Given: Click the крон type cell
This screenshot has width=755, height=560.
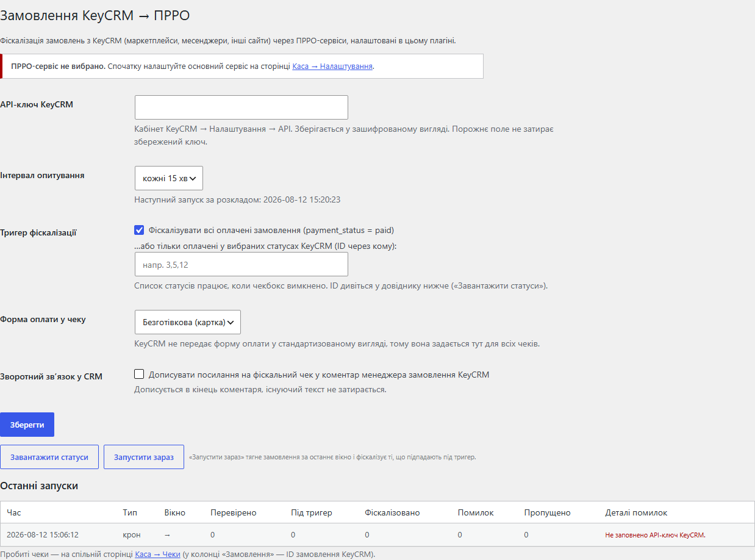Looking at the screenshot, I should click(132, 534).
